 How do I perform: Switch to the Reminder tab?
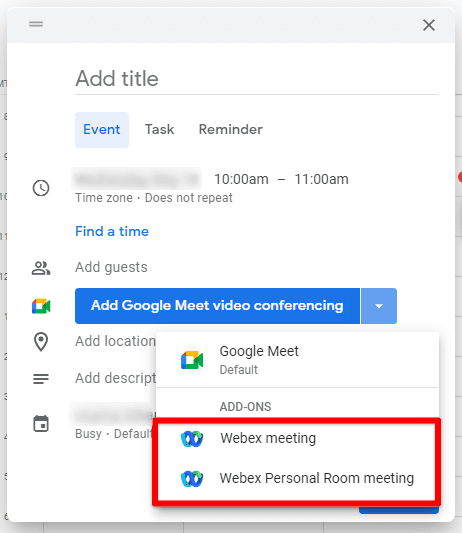pyautogui.click(x=230, y=130)
